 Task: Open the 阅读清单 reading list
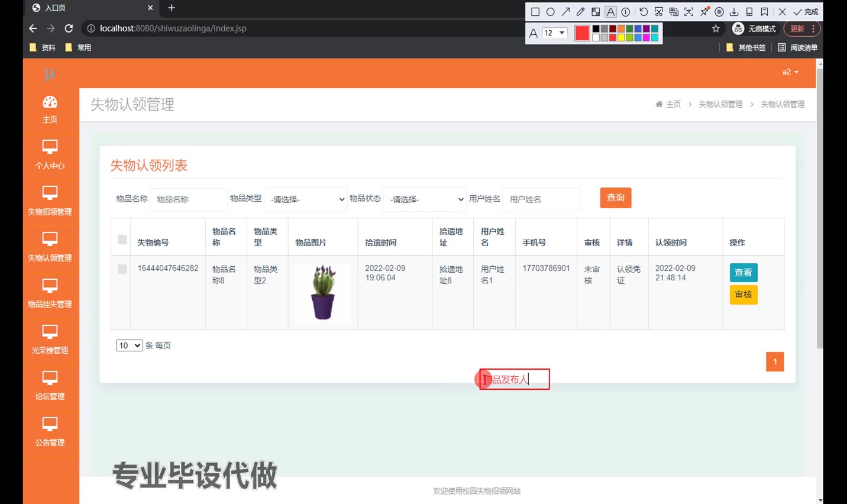(798, 47)
